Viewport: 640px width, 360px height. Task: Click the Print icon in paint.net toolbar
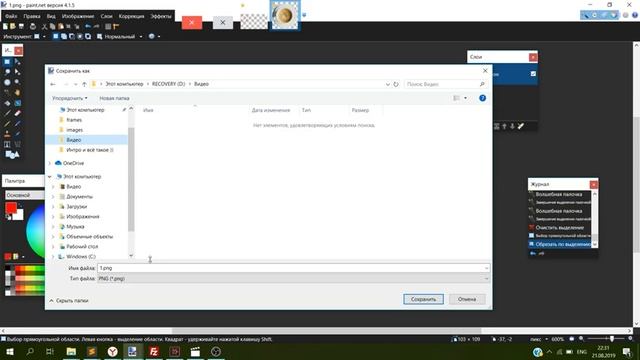pos(33,27)
